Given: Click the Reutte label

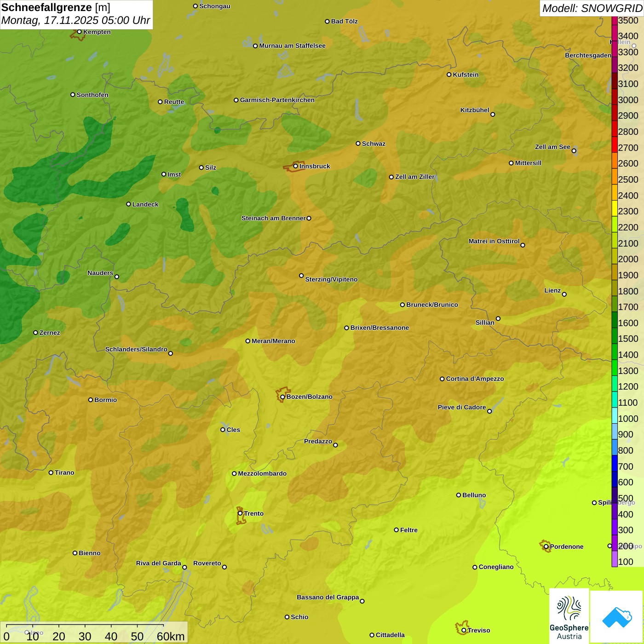Looking at the screenshot, I should click(174, 102).
